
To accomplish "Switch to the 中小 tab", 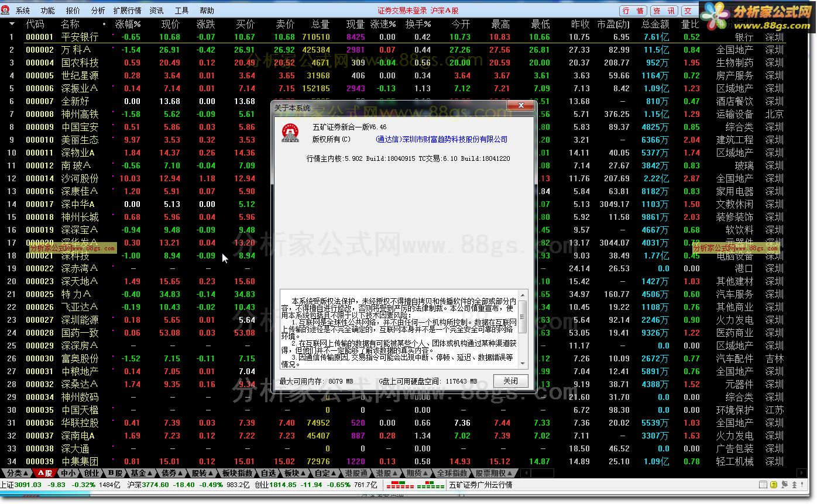I will click(68, 473).
